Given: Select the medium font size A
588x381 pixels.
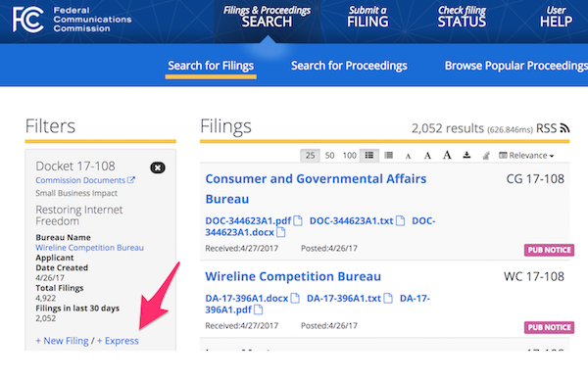Looking at the screenshot, I should coord(427,156).
